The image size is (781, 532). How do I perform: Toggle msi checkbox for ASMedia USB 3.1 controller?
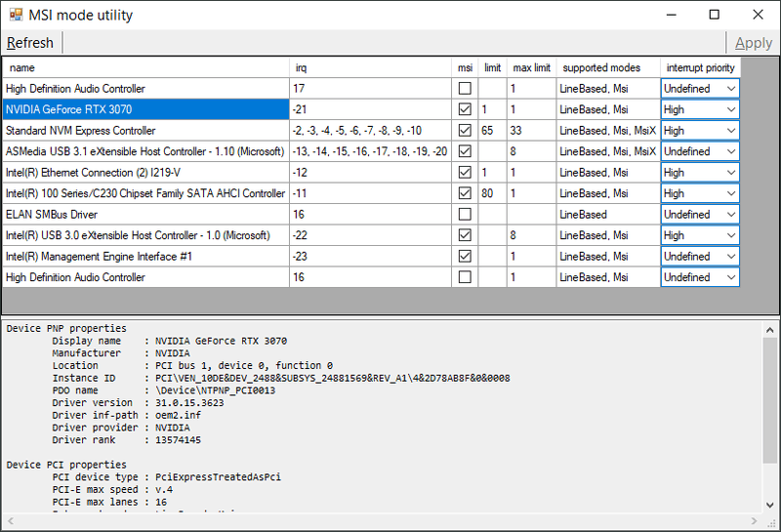click(x=465, y=151)
